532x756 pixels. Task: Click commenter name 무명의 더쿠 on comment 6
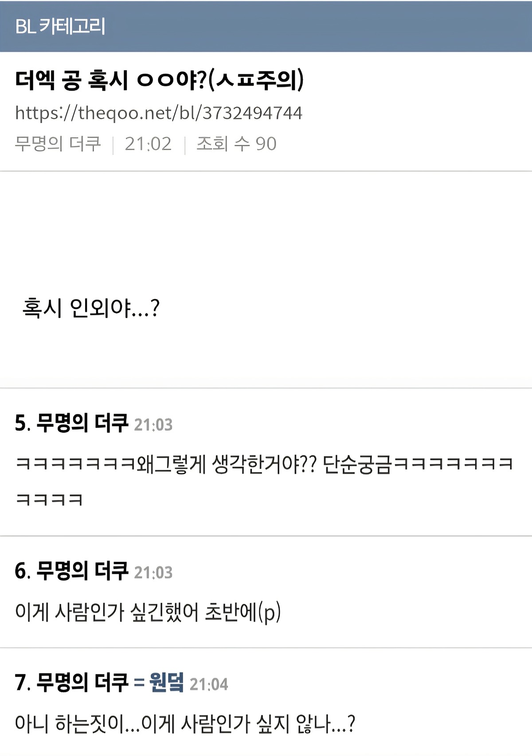82,571
